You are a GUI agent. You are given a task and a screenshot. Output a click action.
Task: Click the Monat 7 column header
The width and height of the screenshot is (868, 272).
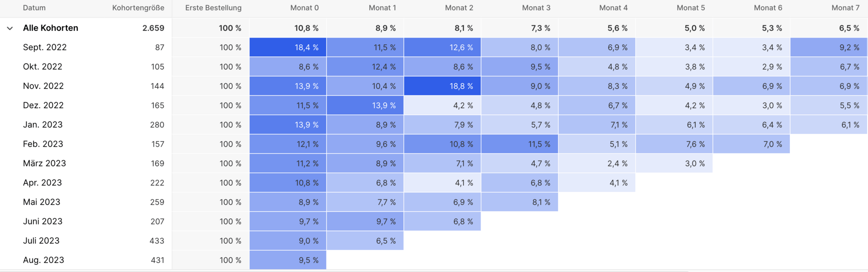845,8
